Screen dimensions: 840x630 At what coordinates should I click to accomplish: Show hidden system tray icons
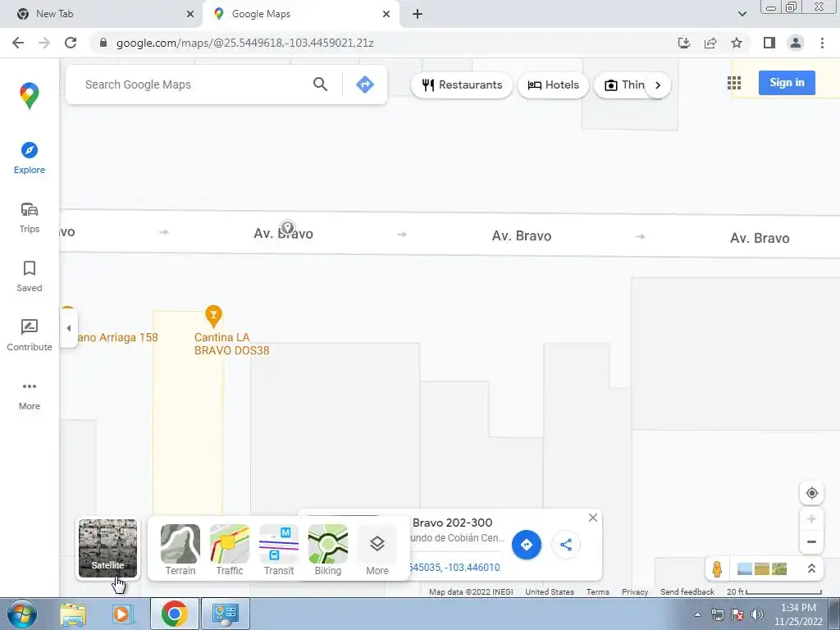coord(697,614)
